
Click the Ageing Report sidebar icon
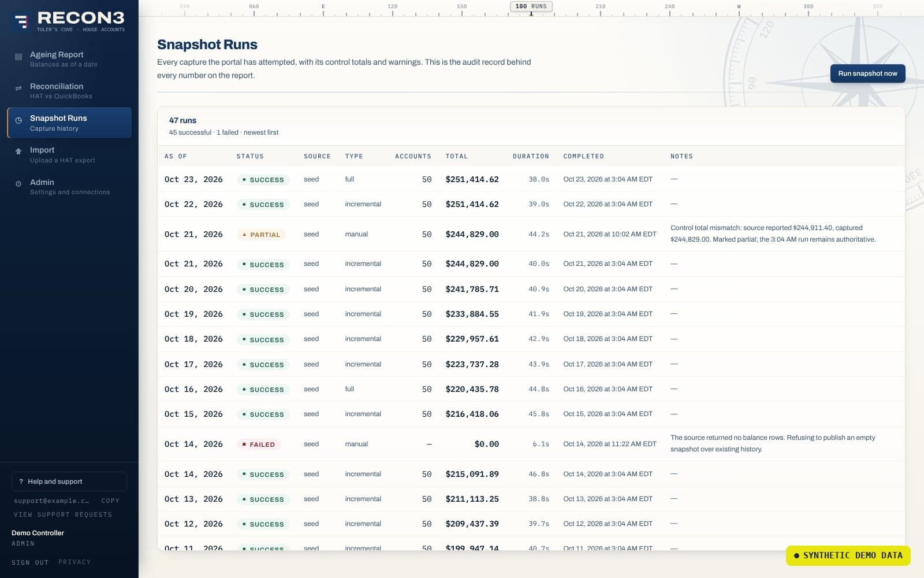pos(18,57)
